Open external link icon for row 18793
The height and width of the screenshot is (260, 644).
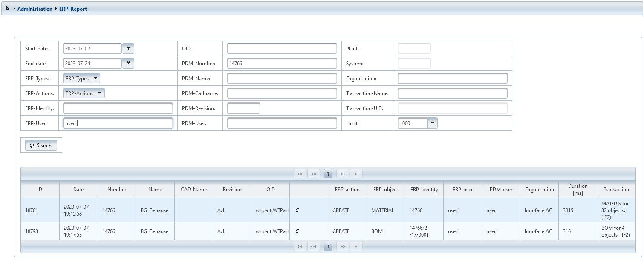pos(297,231)
